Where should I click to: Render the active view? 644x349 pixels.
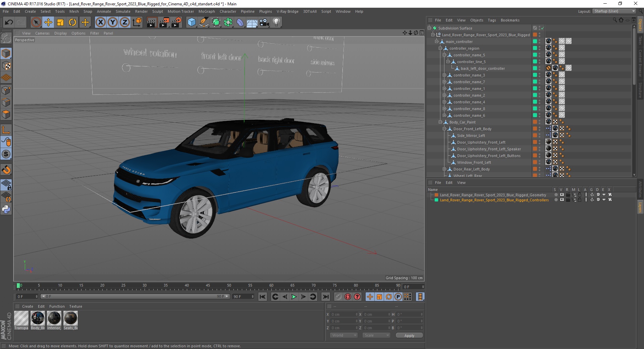(152, 22)
